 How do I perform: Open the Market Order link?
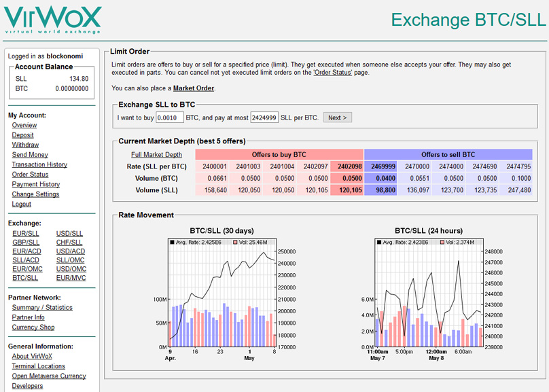tap(194, 88)
